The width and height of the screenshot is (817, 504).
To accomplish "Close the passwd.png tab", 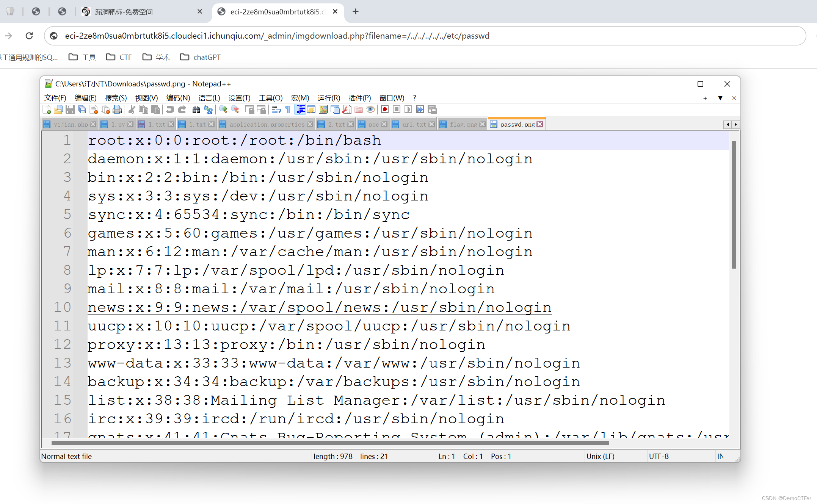I will coord(540,124).
